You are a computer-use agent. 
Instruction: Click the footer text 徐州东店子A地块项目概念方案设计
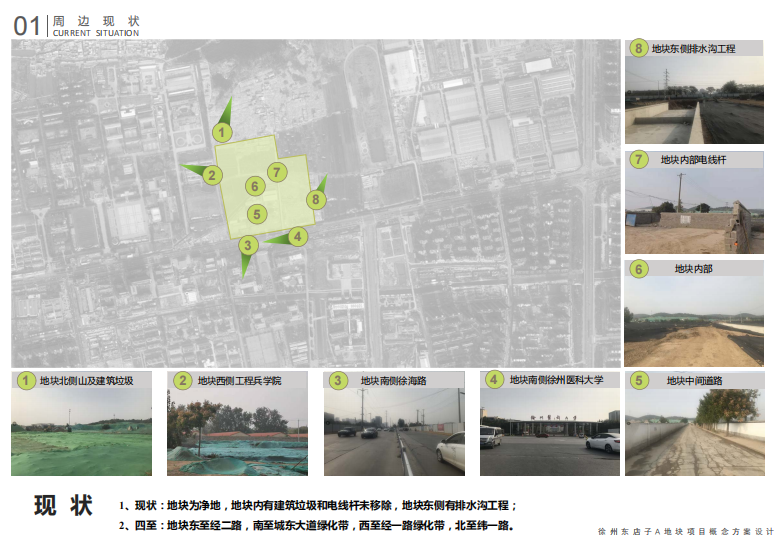(686, 531)
